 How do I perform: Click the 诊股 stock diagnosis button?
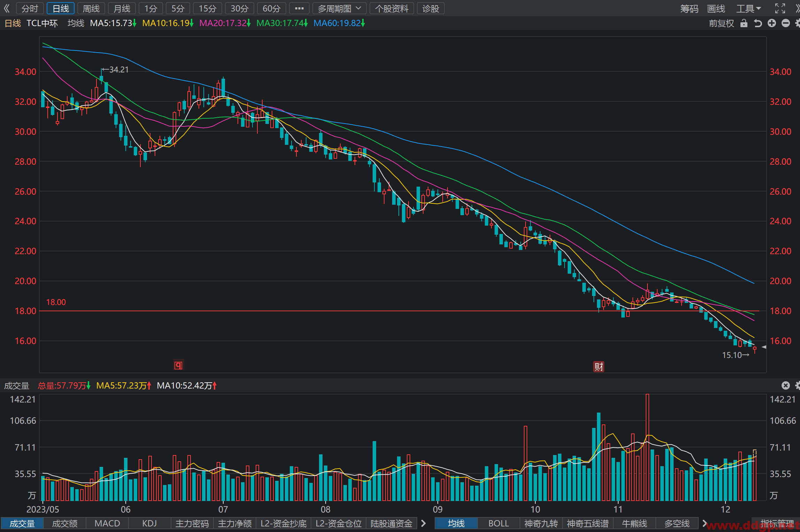(431, 8)
